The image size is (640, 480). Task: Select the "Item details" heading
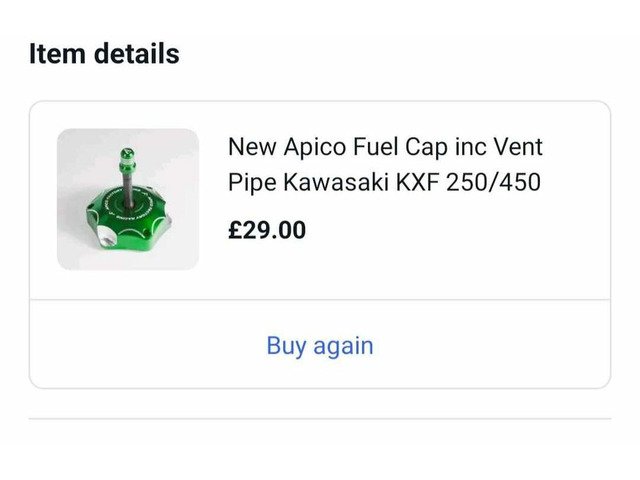(x=104, y=53)
